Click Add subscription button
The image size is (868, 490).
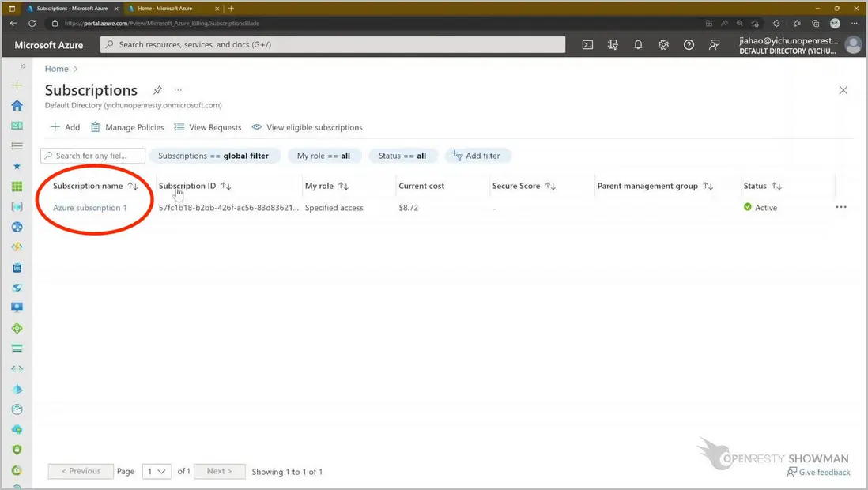(66, 127)
